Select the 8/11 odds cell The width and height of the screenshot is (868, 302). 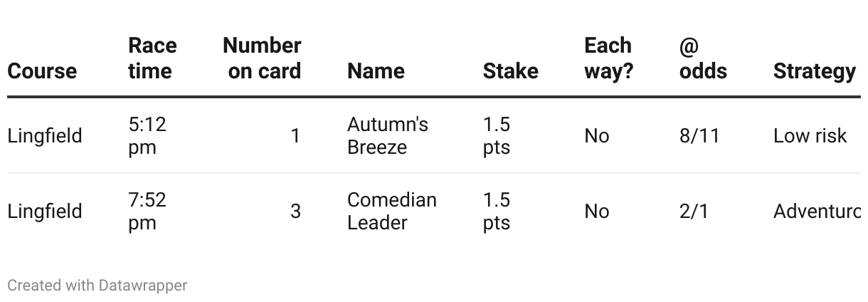(699, 136)
